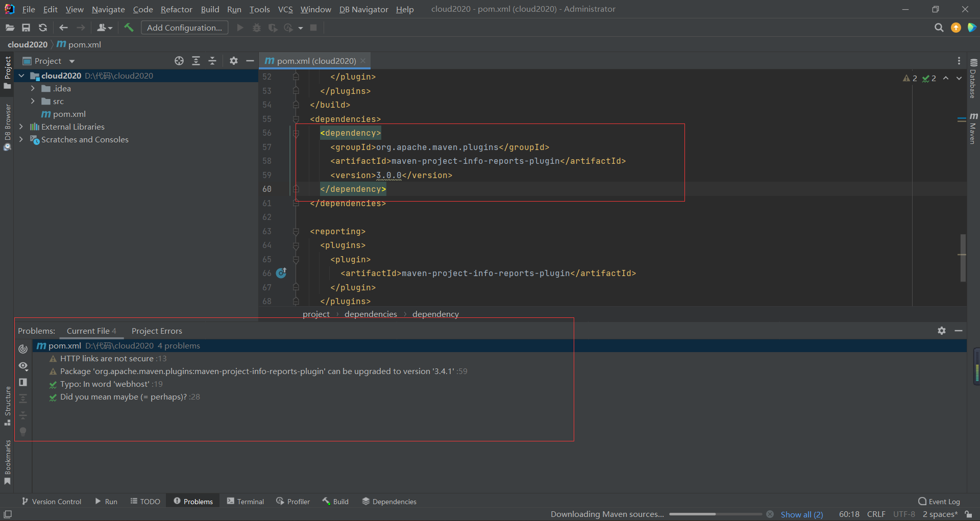Click the Save All toolbar icon

point(26,28)
